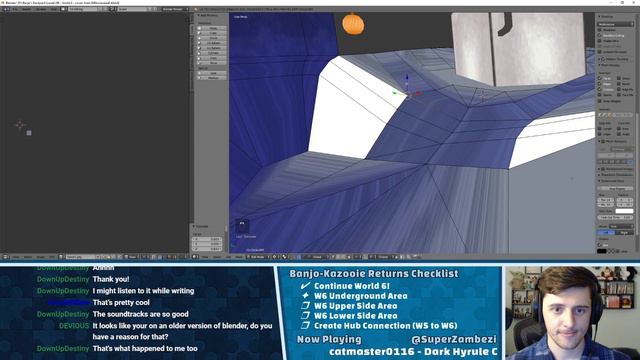Image resolution: width=640 pixels, height=360 pixels.
Task: Open the Window menu
Action: coord(41,9)
